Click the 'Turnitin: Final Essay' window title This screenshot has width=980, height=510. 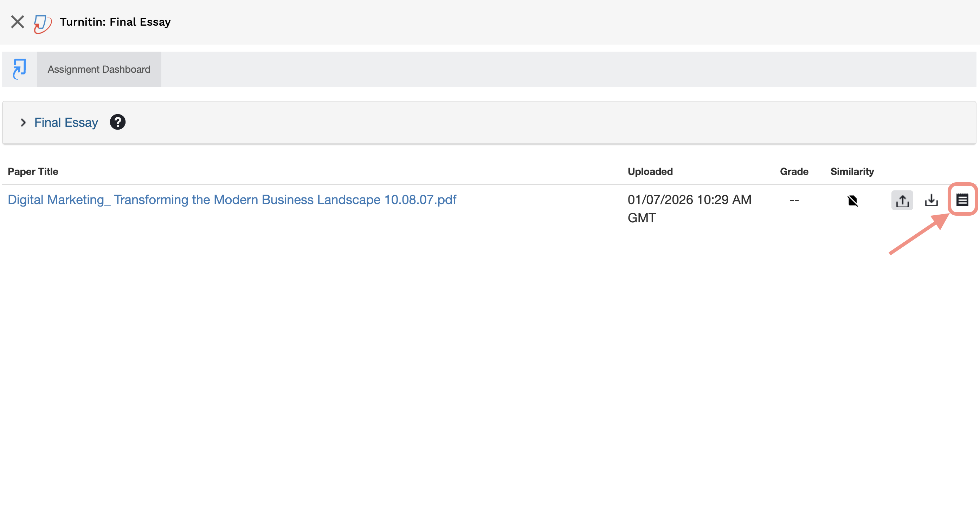(x=115, y=22)
